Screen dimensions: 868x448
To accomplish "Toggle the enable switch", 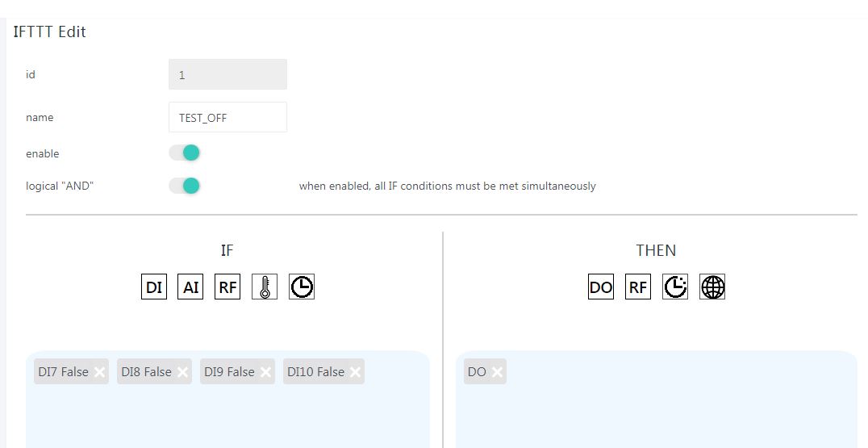I will pos(185,153).
